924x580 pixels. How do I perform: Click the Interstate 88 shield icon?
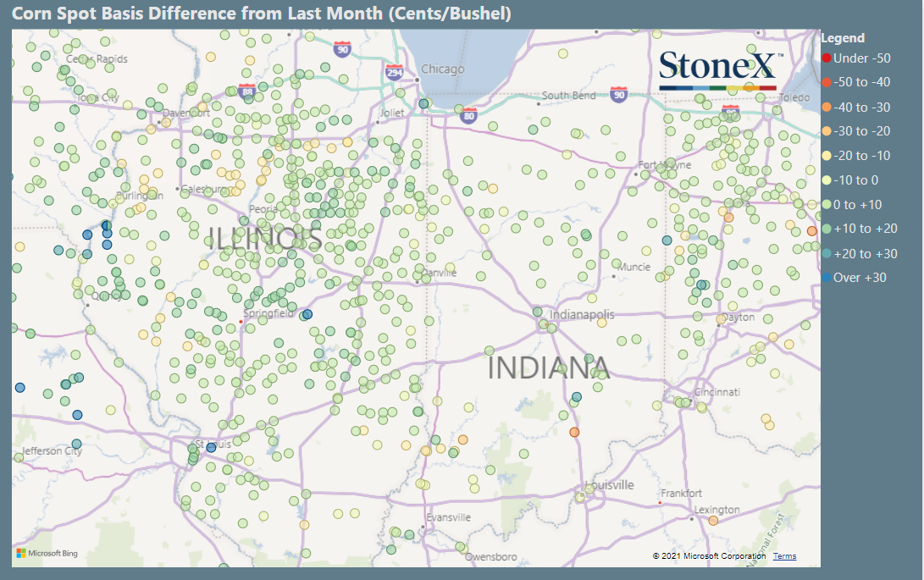click(247, 91)
